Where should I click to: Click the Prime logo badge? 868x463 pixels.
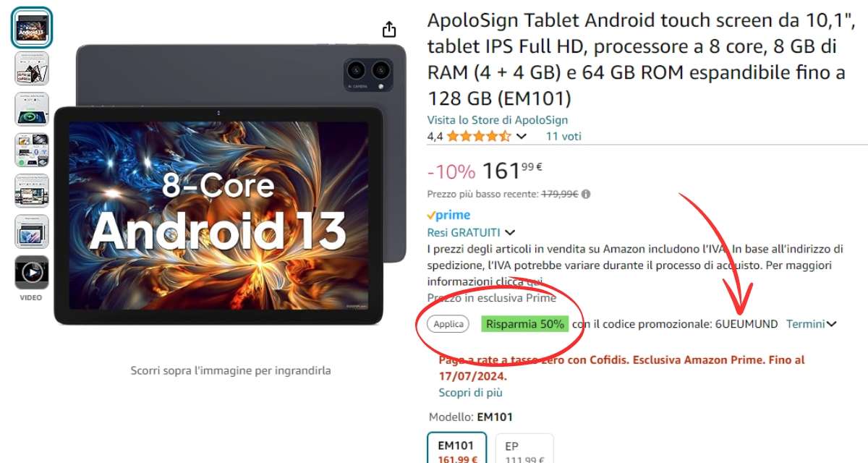pyautogui.click(x=448, y=215)
